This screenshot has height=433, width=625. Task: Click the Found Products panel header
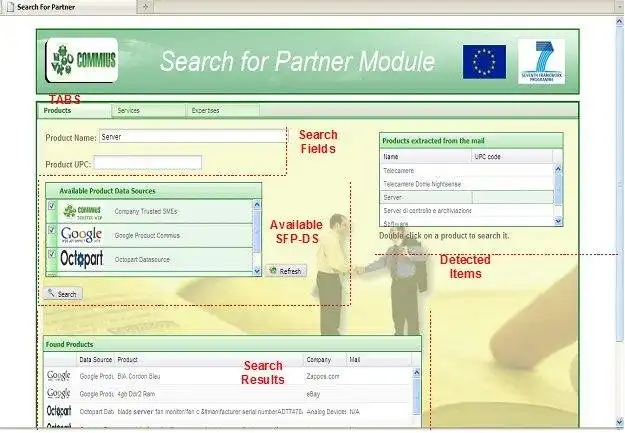point(232,344)
